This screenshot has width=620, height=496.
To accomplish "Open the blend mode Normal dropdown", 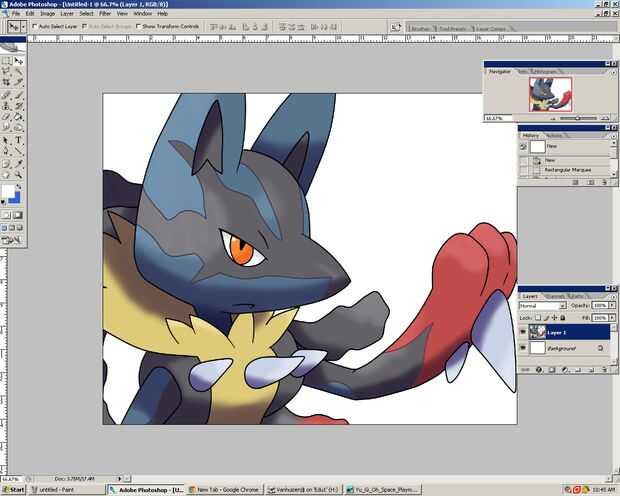I will (542, 306).
